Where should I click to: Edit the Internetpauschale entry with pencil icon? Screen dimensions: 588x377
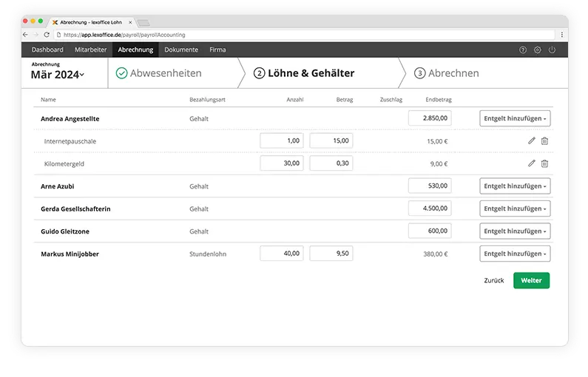(x=531, y=141)
